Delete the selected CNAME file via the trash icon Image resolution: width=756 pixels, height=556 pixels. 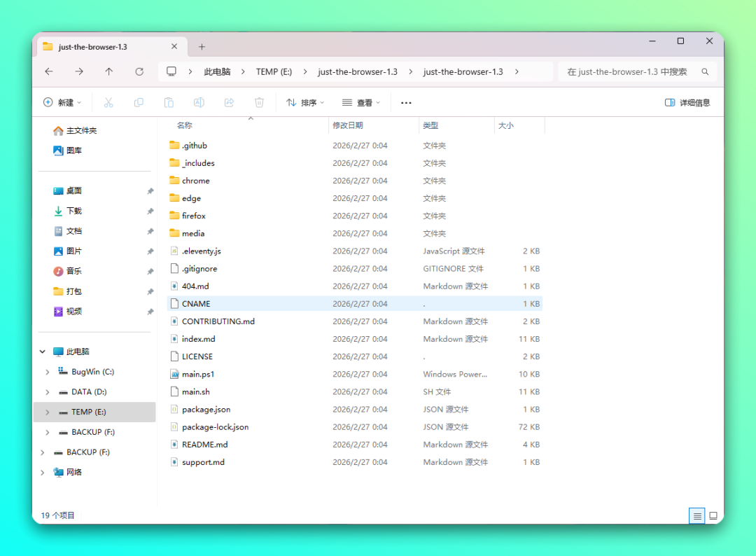(x=259, y=102)
